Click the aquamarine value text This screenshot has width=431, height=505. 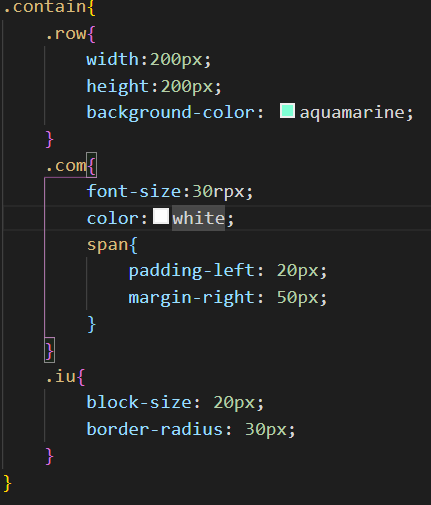point(352,112)
